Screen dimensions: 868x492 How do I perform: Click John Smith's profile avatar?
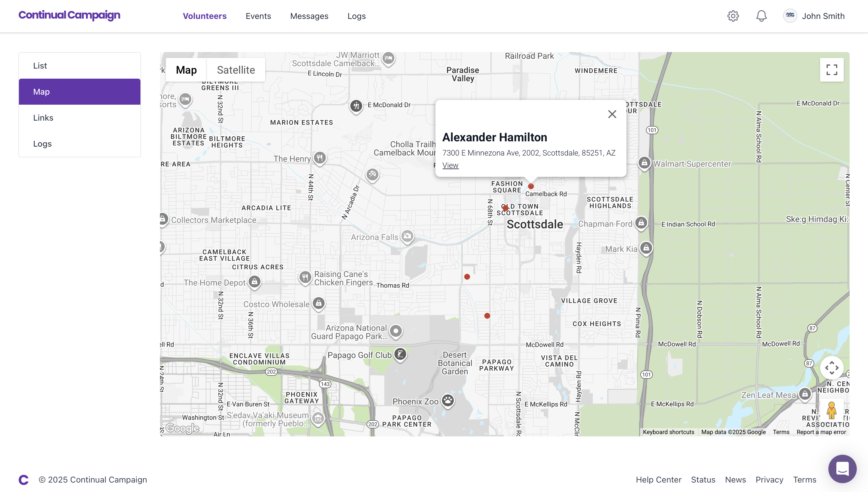790,16
